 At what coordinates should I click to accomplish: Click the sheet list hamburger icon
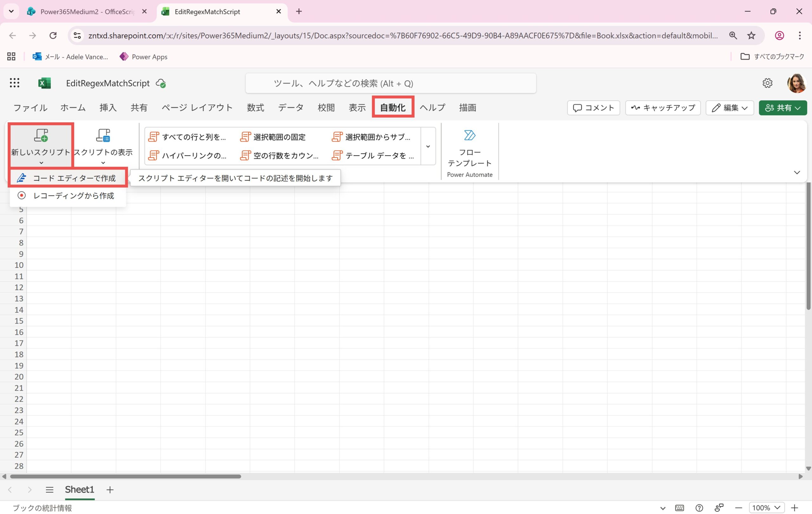pyautogui.click(x=49, y=490)
